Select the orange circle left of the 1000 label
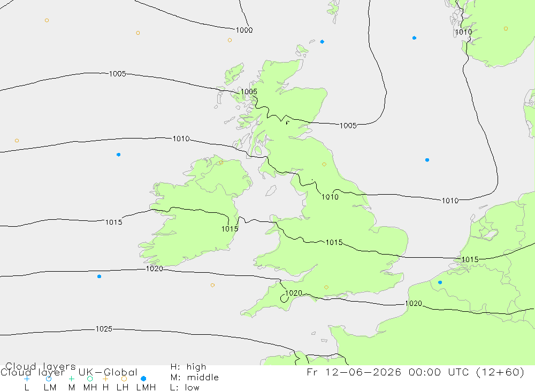Image resolution: width=535 pixels, height=392 pixels. click(x=230, y=40)
